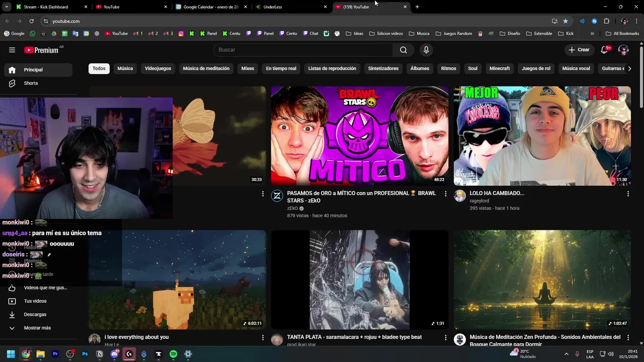Click the Crear button

579,50
